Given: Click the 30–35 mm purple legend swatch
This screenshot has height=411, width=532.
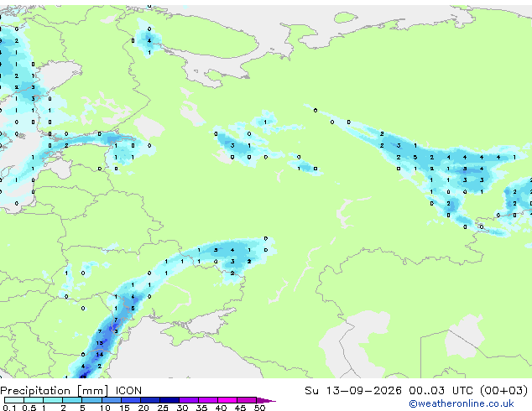Looking at the screenshot, I should pyautogui.click(x=189, y=400).
